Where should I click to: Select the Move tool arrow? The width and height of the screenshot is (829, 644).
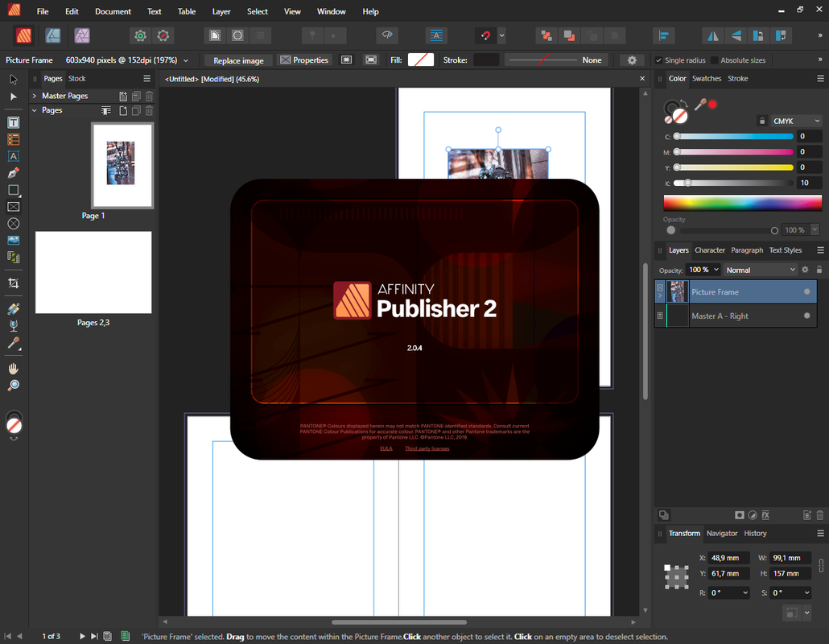click(x=13, y=80)
